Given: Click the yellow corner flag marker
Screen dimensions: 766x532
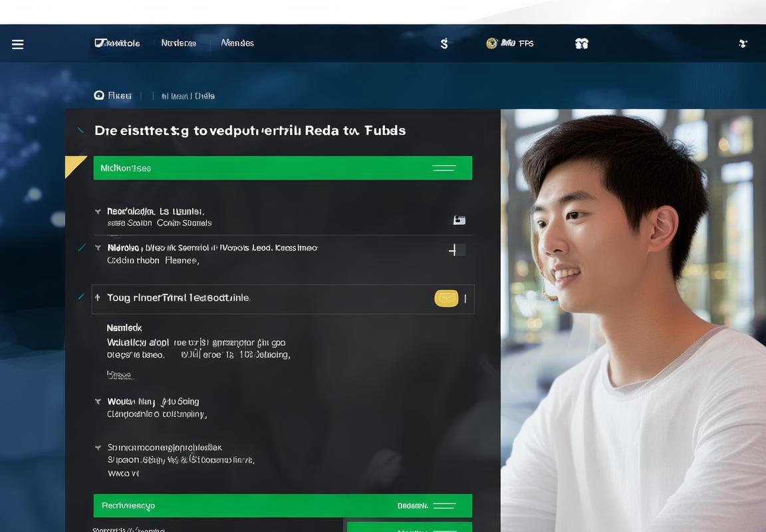Looking at the screenshot, I should tap(74, 166).
